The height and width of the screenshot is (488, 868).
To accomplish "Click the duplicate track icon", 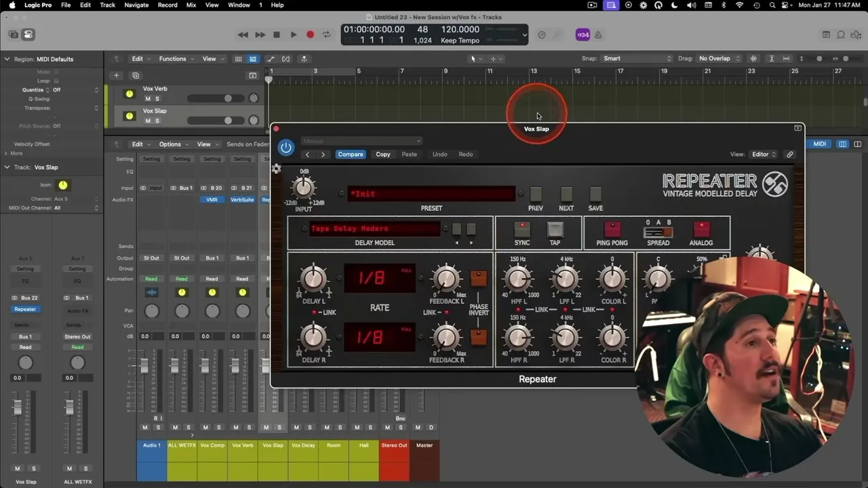I will click(136, 75).
